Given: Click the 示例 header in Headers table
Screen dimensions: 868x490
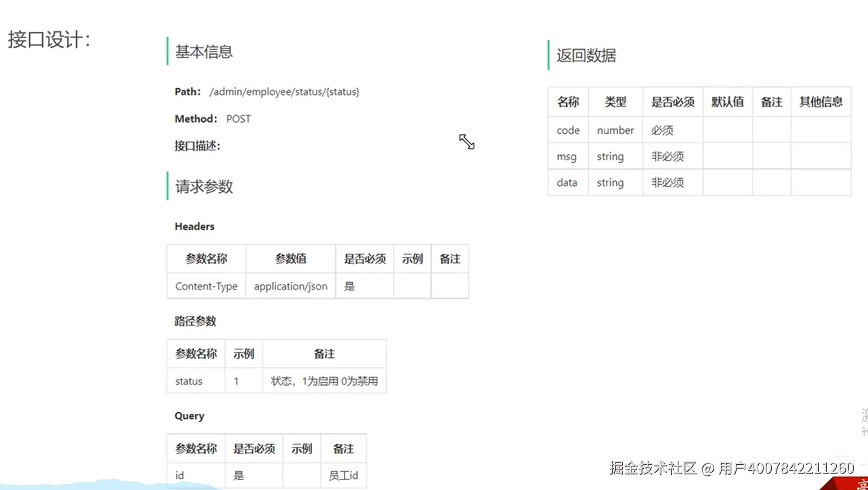Looking at the screenshot, I should click(x=412, y=259).
